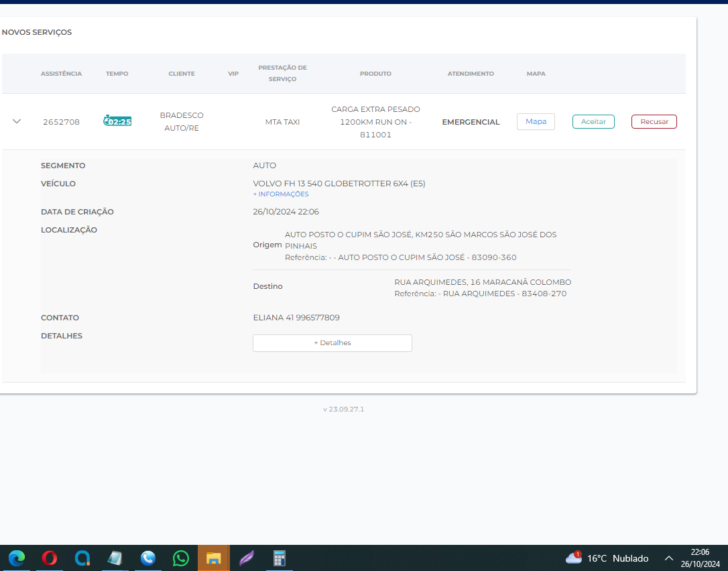
Task: Click the PRESTAÇÃO DE SERVIÇO column header
Action: pos(282,73)
